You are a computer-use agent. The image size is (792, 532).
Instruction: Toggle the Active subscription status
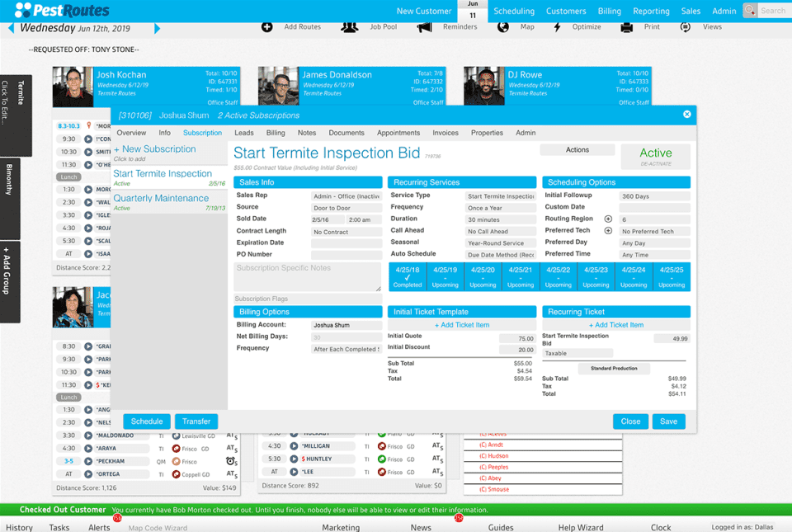(x=656, y=157)
